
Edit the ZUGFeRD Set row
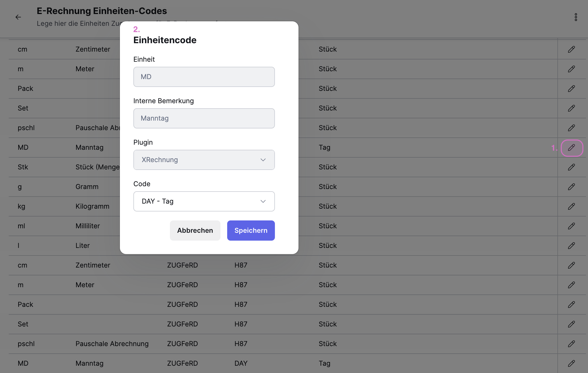coord(571,324)
